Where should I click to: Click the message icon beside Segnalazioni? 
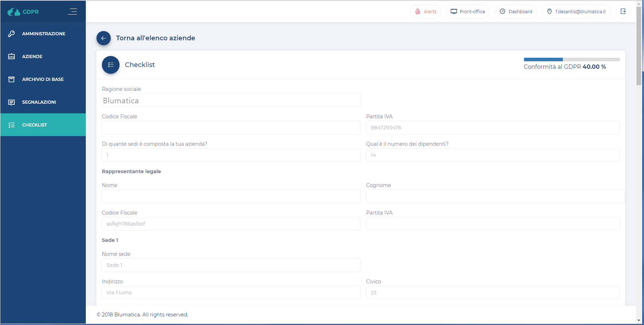click(11, 102)
